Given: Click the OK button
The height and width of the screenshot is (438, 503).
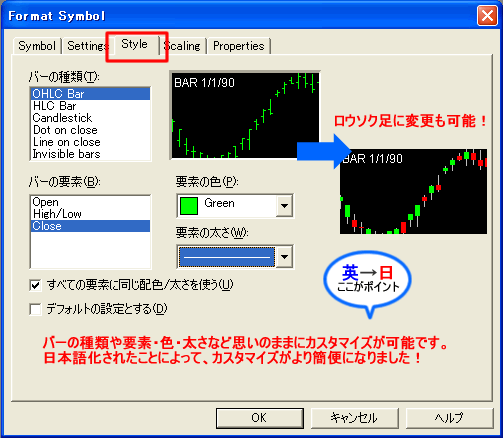Looking at the screenshot, I should pos(260,418).
